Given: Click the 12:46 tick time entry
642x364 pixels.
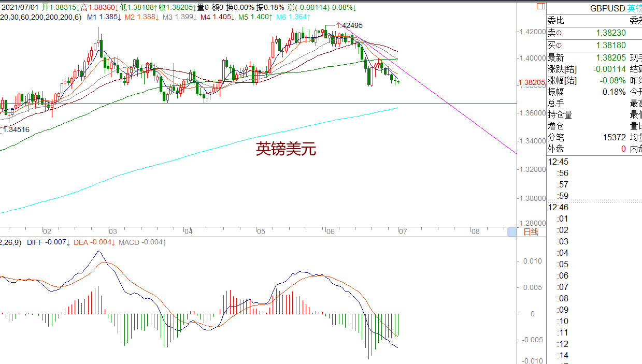Looking at the screenshot, I should (x=559, y=208).
